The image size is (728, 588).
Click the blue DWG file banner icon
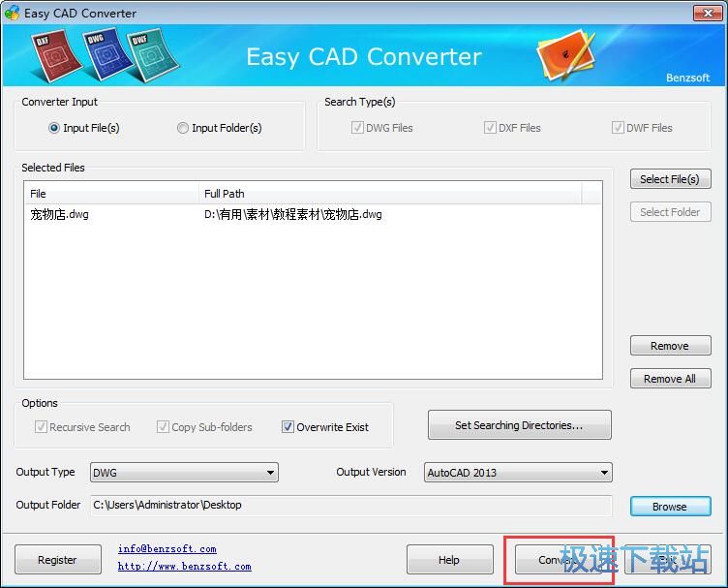tap(106, 54)
